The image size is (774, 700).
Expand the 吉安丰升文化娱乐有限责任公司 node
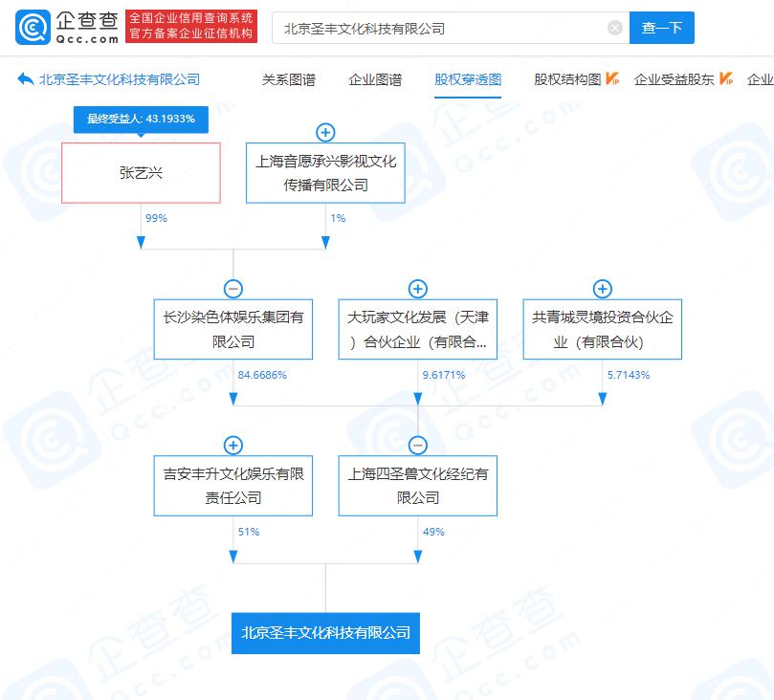coord(232,445)
